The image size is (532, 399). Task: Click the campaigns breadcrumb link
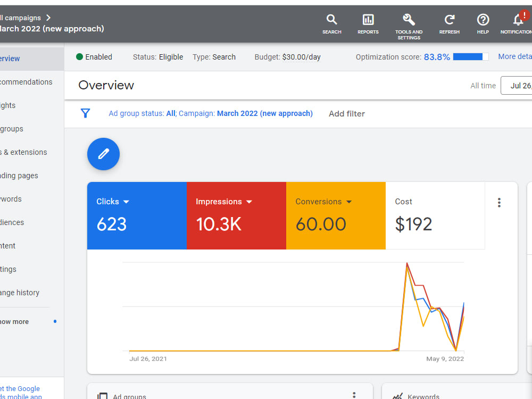point(20,18)
